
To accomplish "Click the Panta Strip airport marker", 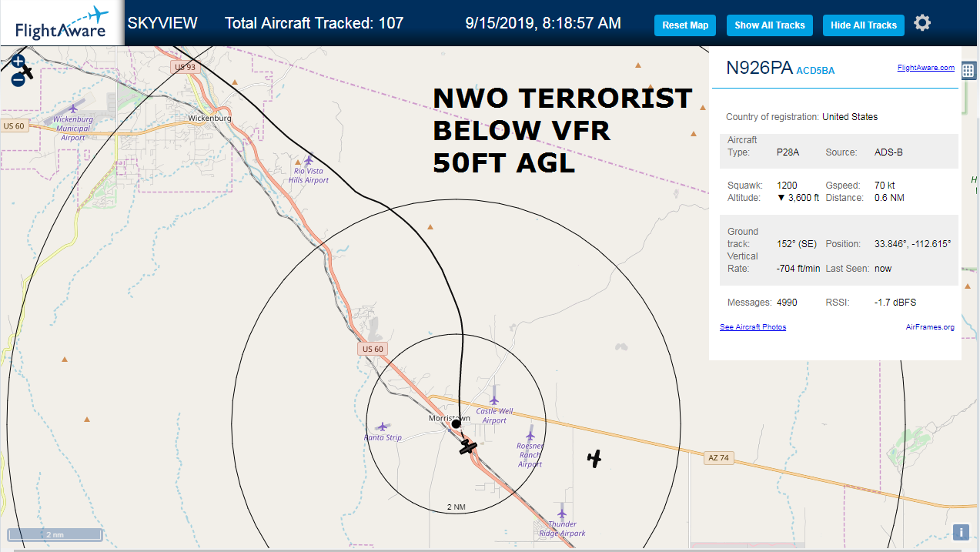I will coord(383,427).
